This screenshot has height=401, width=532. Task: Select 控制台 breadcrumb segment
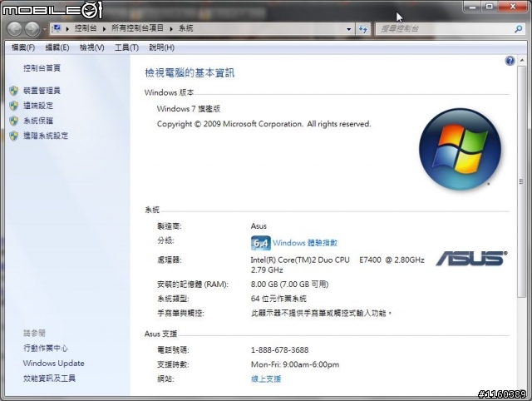(x=86, y=28)
